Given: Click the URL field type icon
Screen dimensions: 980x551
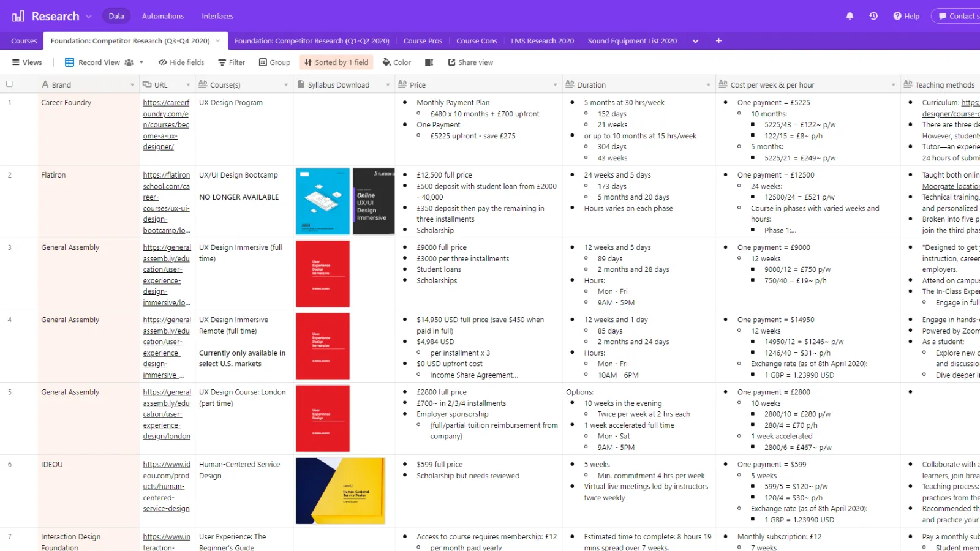Looking at the screenshot, I should coord(147,84).
